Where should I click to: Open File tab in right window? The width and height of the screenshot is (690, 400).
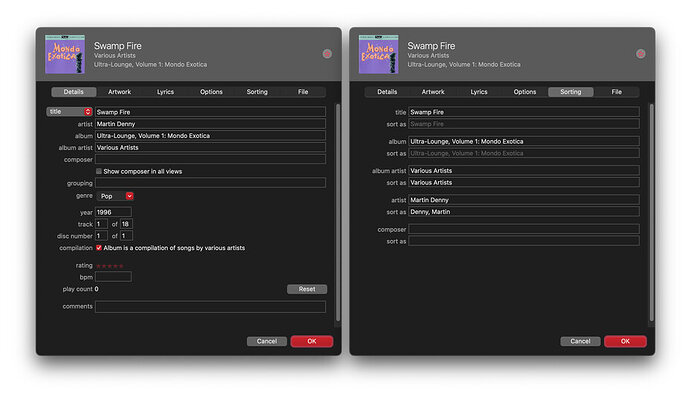pyautogui.click(x=617, y=92)
